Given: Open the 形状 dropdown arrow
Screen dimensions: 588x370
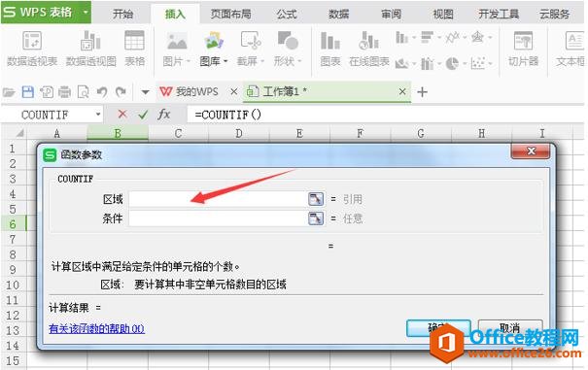Looking at the screenshot, I should (299, 61).
